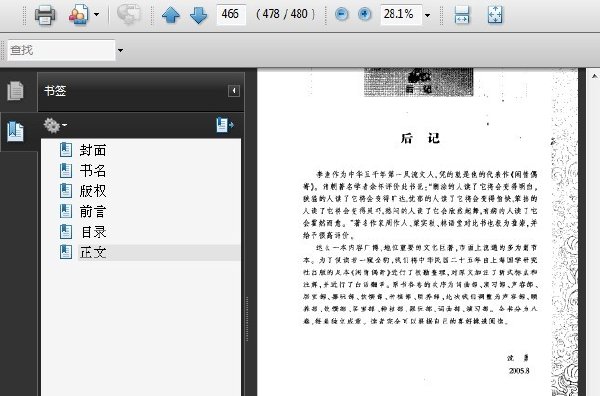Image resolution: width=600 pixels, height=396 pixels.
Task: Collapse the bookmarks panel with arrow button
Action: [x=234, y=91]
